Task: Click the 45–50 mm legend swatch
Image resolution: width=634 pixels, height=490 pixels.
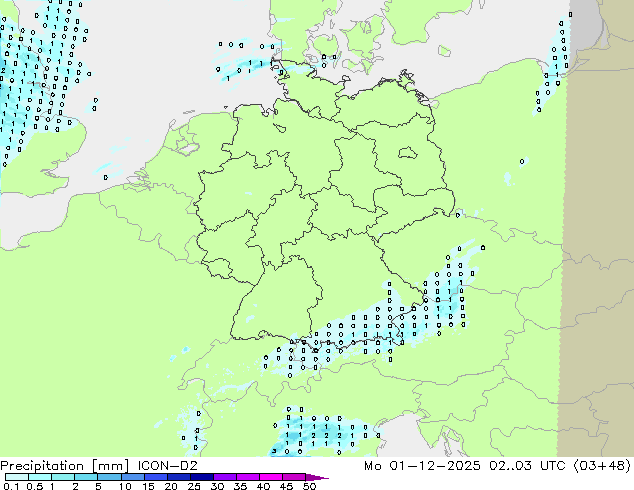Action: click(294, 477)
